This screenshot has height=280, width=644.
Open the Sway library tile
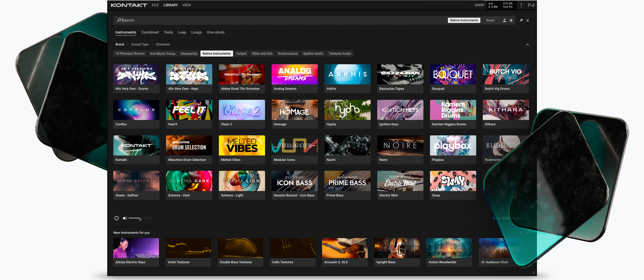pyautogui.click(x=453, y=185)
